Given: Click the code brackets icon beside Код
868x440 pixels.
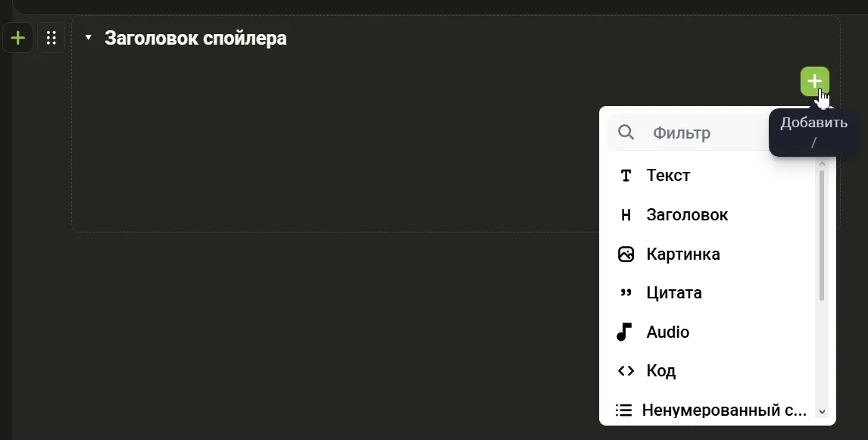Looking at the screenshot, I should click(626, 371).
